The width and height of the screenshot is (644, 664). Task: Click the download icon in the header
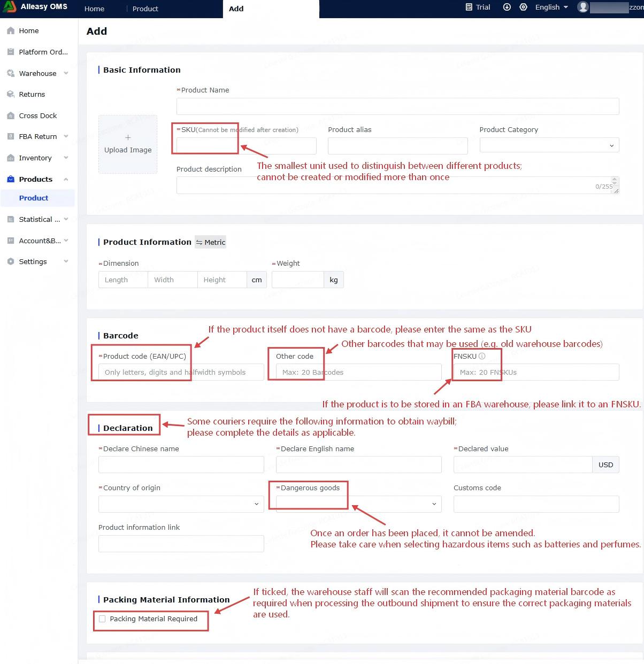click(x=507, y=7)
